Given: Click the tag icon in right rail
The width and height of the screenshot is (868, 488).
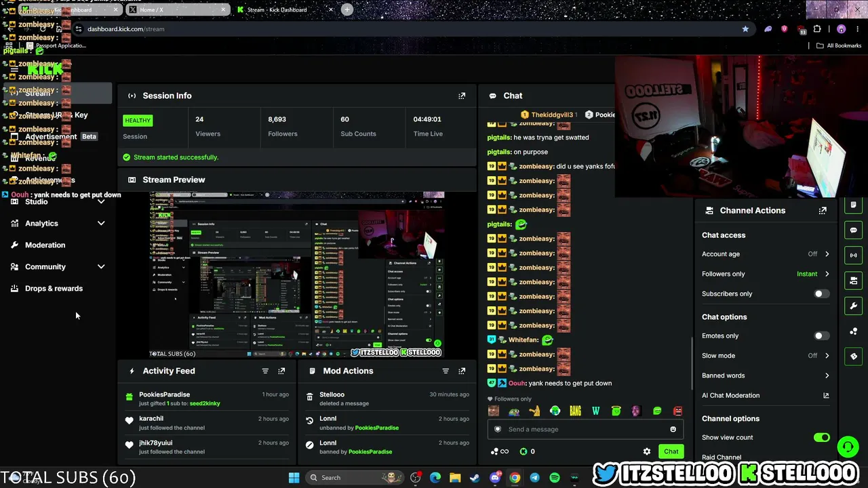Looking at the screenshot, I should click(x=853, y=356).
